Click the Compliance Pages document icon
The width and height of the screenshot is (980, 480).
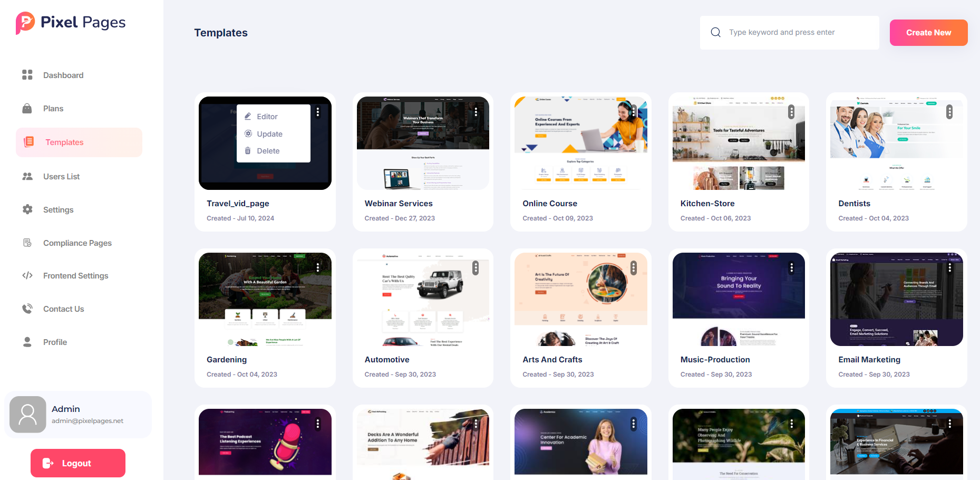27,243
